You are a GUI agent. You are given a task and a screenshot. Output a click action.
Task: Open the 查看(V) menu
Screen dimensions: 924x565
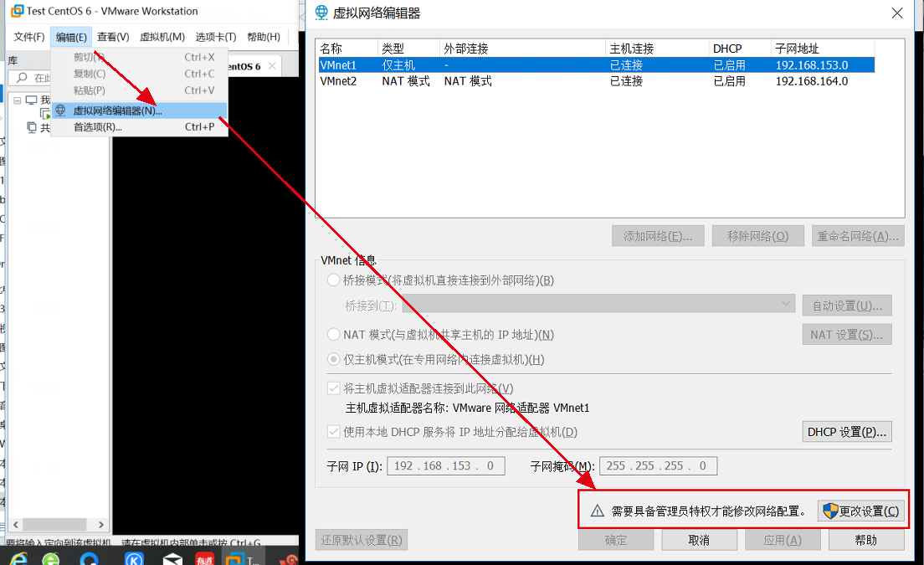113,37
